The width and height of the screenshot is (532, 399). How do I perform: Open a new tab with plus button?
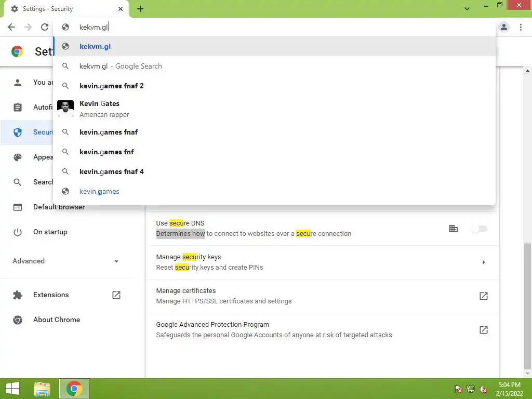coord(140,9)
